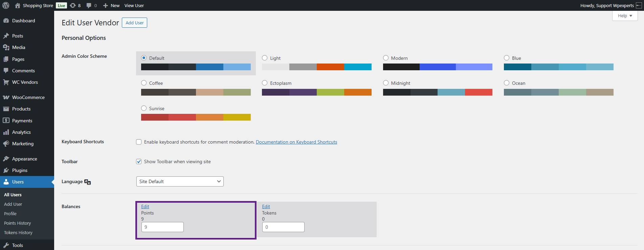Open the Plugins menu icon
The image size is (644, 250).
pyautogui.click(x=6, y=170)
